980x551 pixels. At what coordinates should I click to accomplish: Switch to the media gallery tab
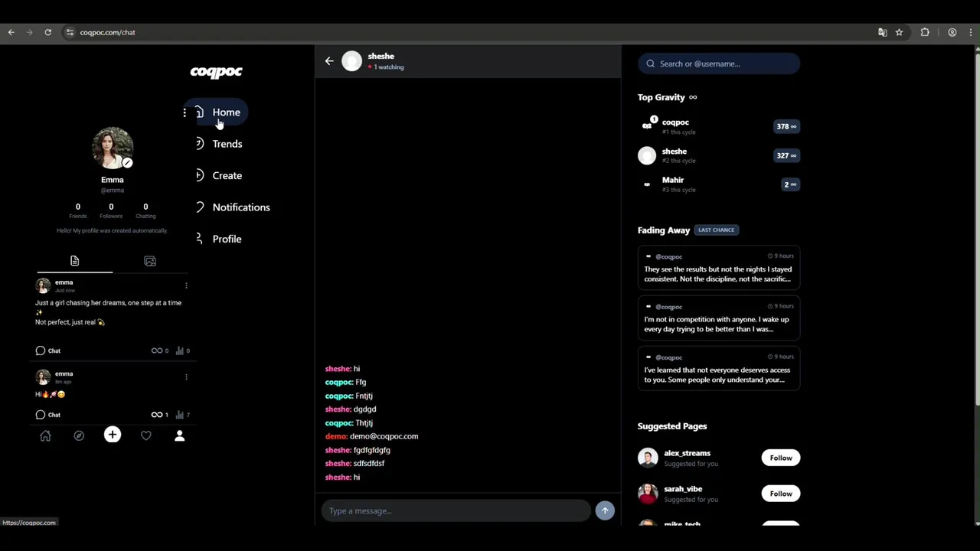[x=150, y=261]
